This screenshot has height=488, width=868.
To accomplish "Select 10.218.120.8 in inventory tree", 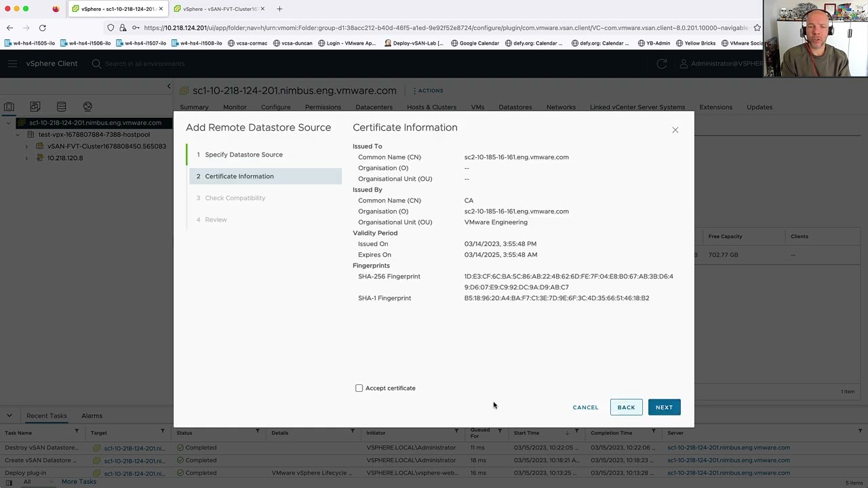I will [x=65, y=158].
